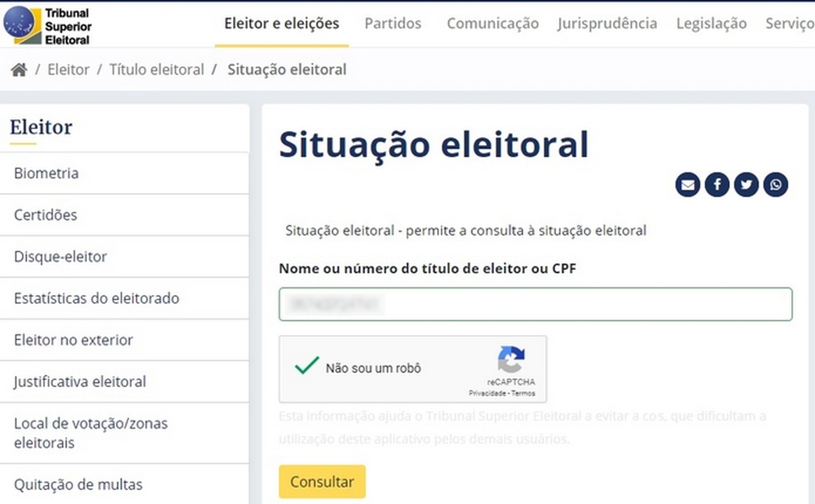This screenshot has height=504, width=815.
Task: Toggle the 'Não sou um robô' checkbox
Action: (x=307, y=366)
